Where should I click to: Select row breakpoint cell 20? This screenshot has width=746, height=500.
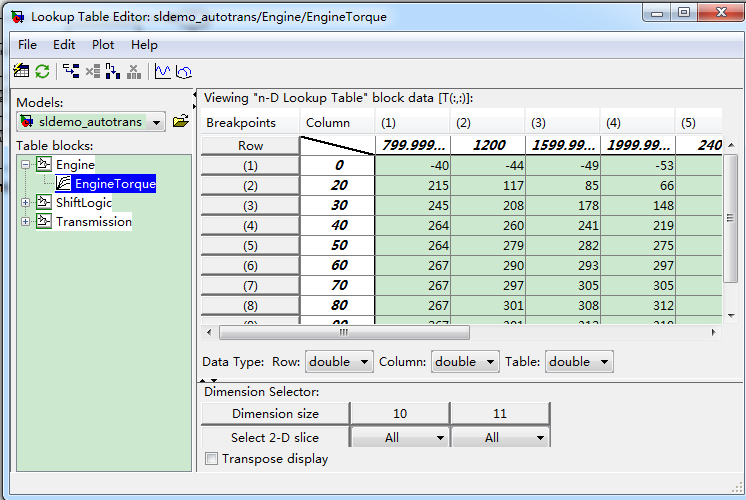pos(338,185)
